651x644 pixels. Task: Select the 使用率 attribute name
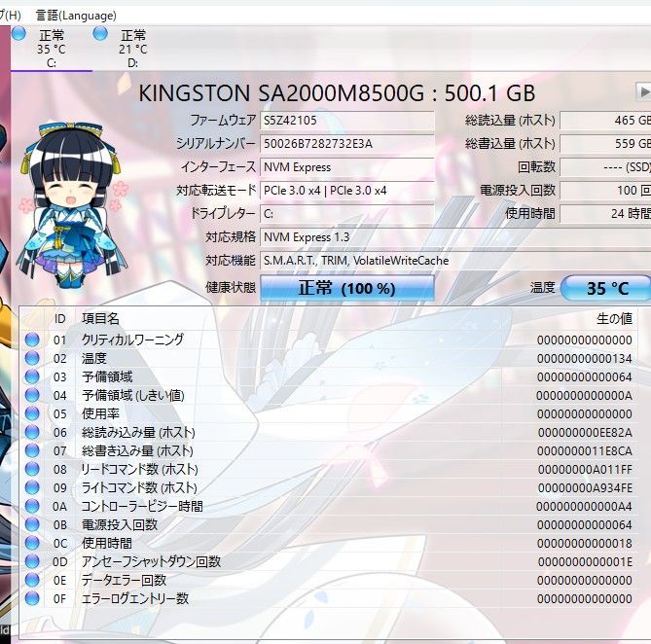[x=100, y=413]
